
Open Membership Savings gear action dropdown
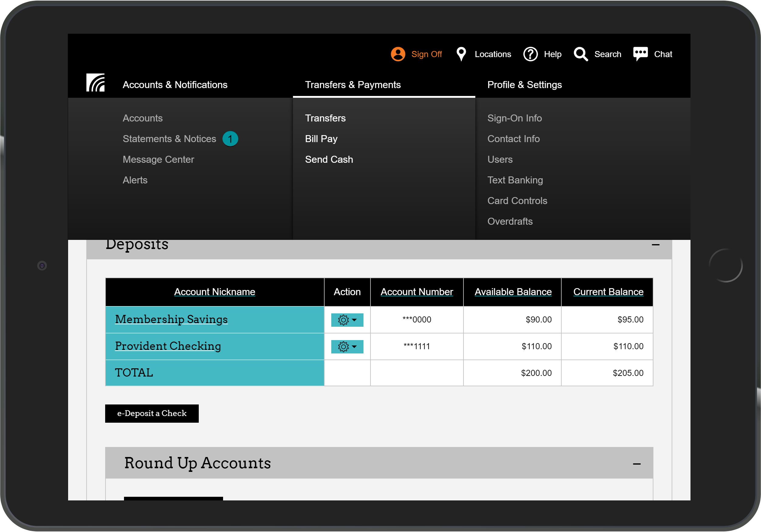tap(347, 320)
